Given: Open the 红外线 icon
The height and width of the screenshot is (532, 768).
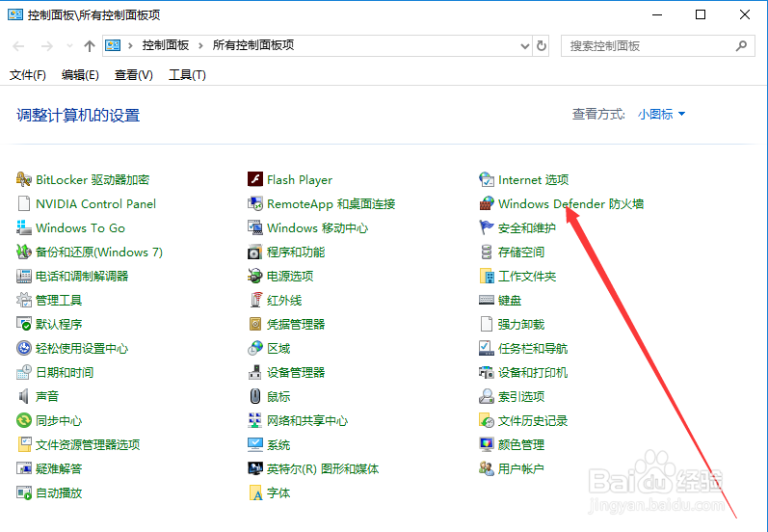Looking at the screenshot, I should (255, 300).
